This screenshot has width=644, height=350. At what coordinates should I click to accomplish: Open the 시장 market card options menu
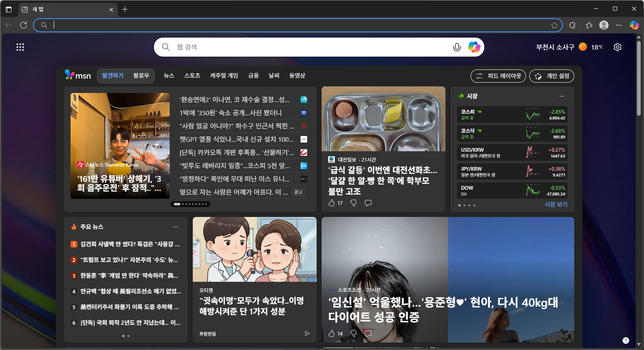point(562,96)
